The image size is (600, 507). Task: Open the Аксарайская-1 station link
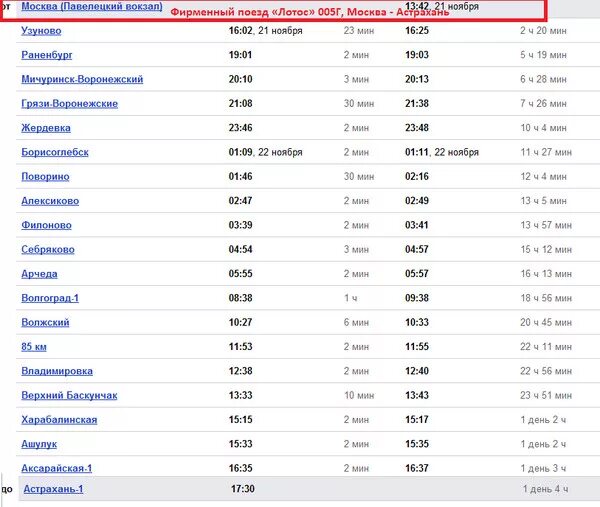57,468
